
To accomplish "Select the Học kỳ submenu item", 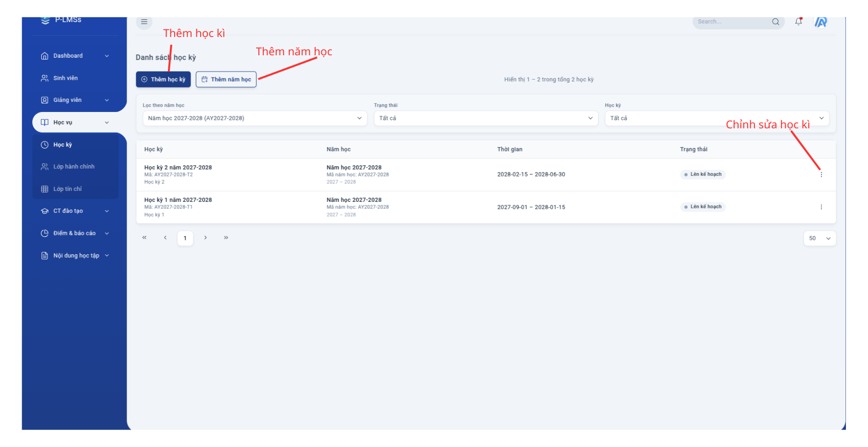I will pos(76,145).
